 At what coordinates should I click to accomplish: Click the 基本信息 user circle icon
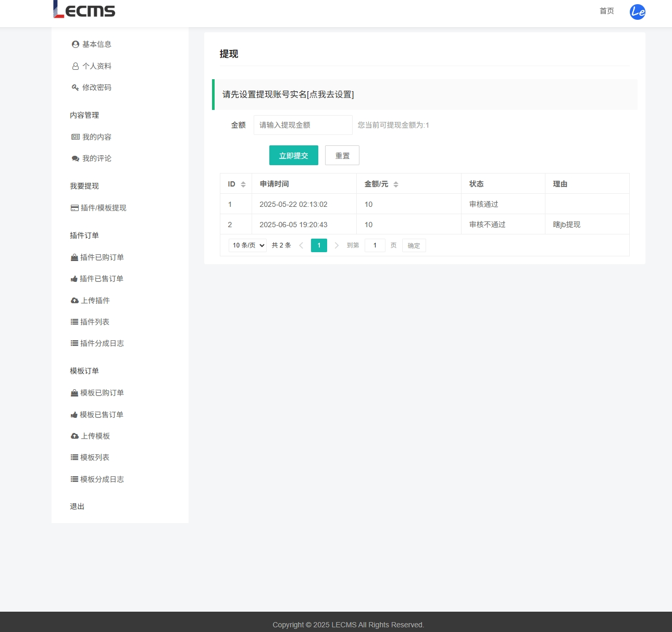coord(76,44)
